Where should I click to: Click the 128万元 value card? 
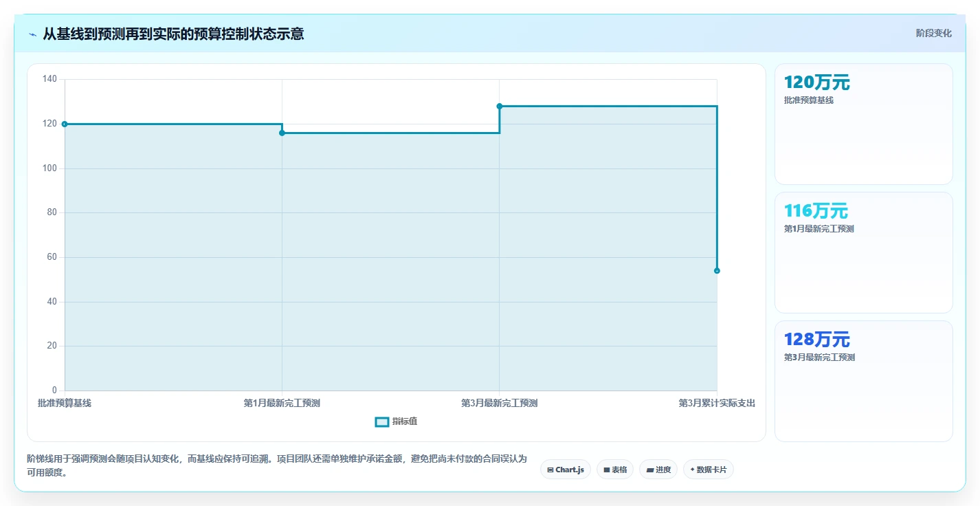pyautogui.click(x=864, y=382)
